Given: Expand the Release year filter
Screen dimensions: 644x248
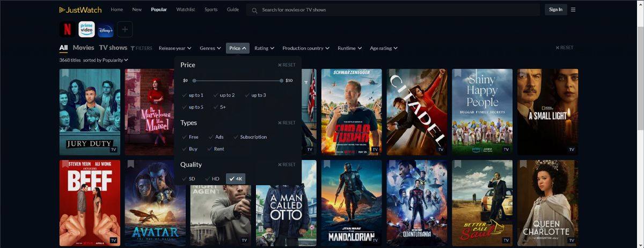Looking at the screenshot, I should coord(175,48).
